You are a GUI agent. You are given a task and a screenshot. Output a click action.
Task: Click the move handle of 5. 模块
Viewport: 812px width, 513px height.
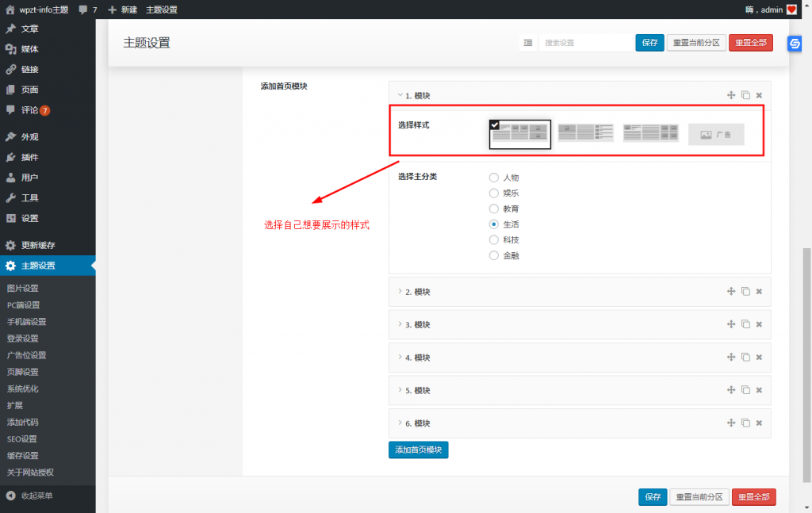click(730, 390)
